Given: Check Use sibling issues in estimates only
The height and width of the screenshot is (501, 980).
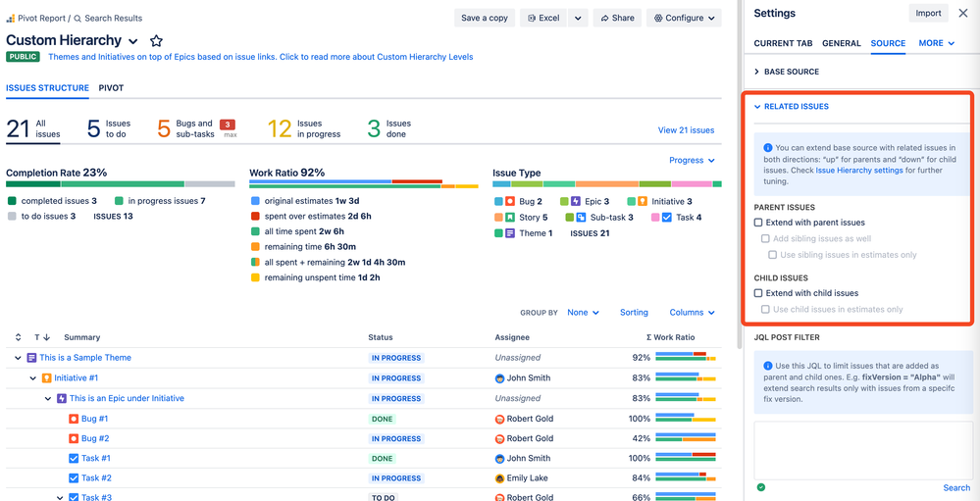Looking at the screenshot, I should point(773,255).
